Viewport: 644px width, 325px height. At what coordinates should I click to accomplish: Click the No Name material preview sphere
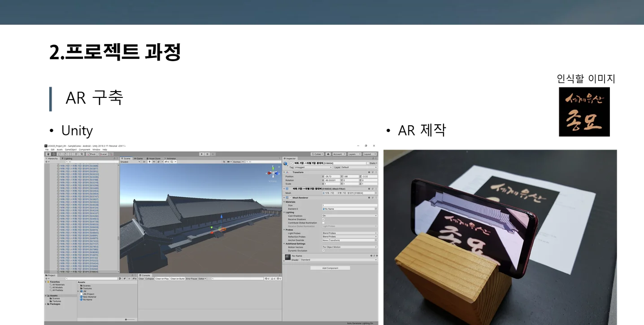coord(287,257)
